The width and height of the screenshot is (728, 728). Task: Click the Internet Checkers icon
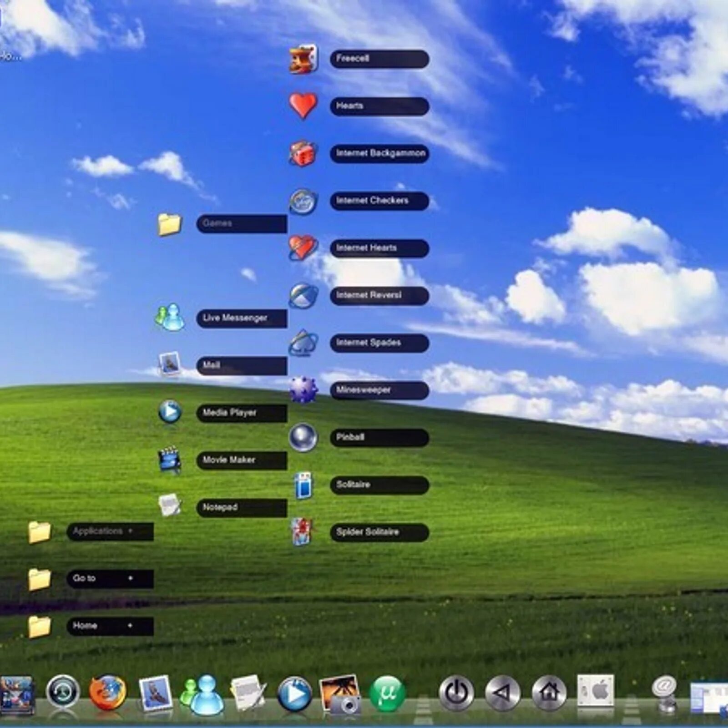303,201
